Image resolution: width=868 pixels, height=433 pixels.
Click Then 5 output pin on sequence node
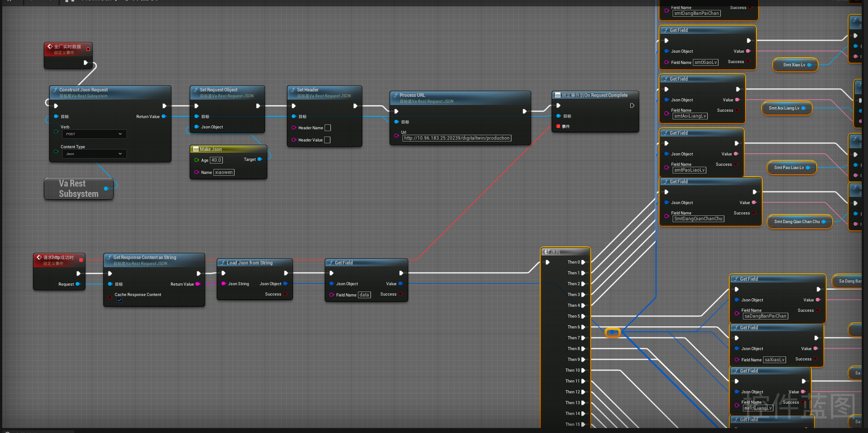tap(583, 316)
